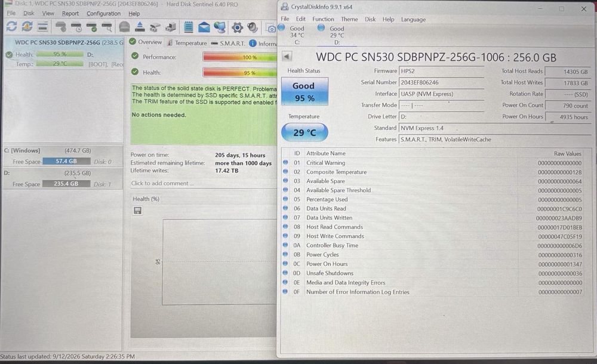Switch to the Temperature tab
This screenshot has width=597, height=364.
[x=187, y=43]
